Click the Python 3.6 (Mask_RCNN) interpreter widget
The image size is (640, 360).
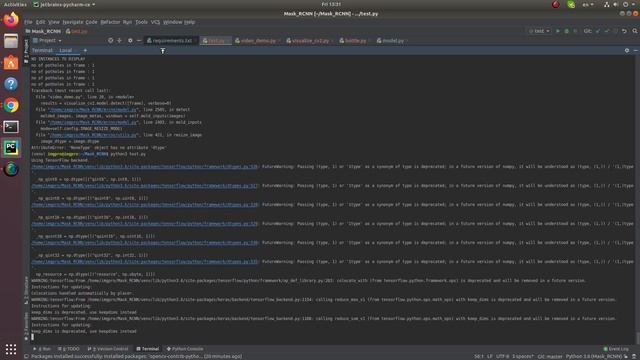(x=593, y=356)
